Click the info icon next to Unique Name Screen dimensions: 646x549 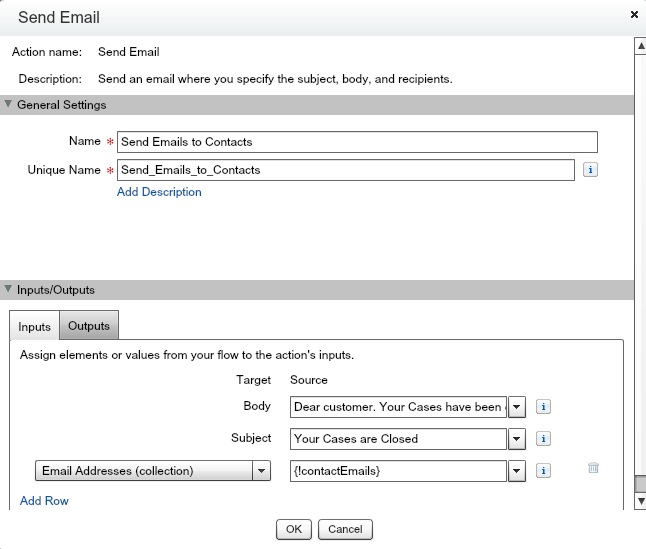(x=590, y=170)
